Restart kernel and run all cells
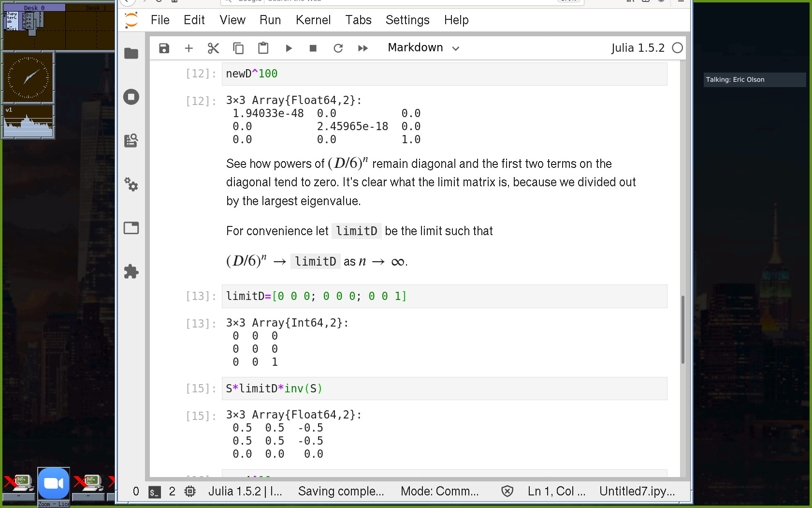 pyautogui.click(x=363, y=48)
